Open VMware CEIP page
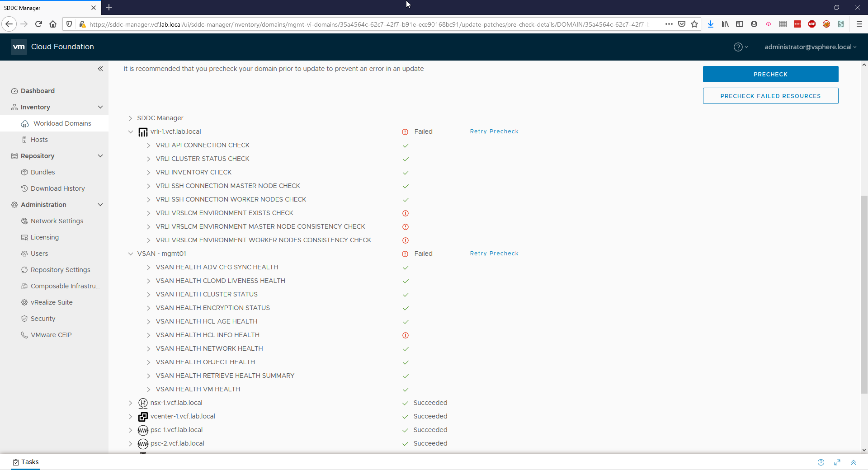The height and width of the screenshot is (470, 868). tap(51, 335)
